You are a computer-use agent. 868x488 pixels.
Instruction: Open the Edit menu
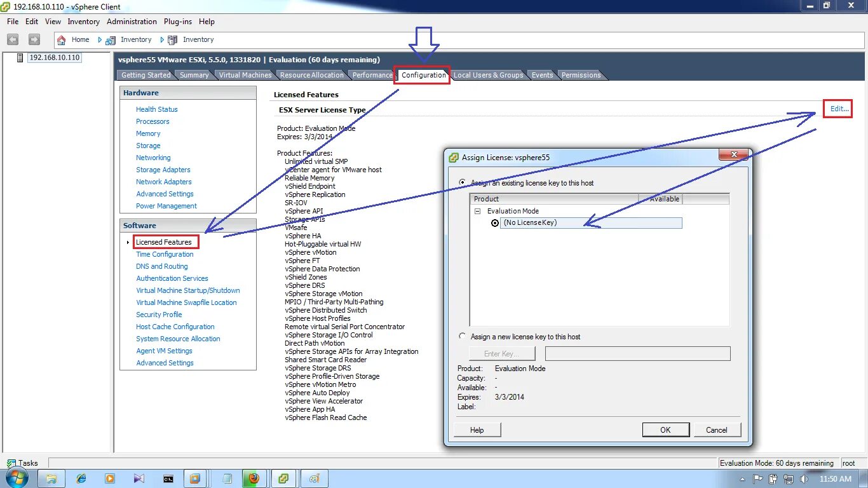pos(32,22)
